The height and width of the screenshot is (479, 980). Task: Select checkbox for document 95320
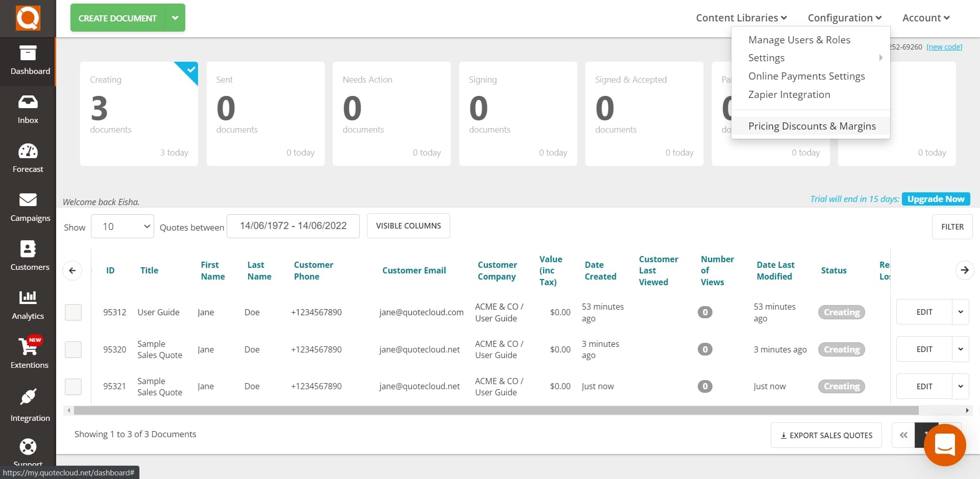(73, 349)
